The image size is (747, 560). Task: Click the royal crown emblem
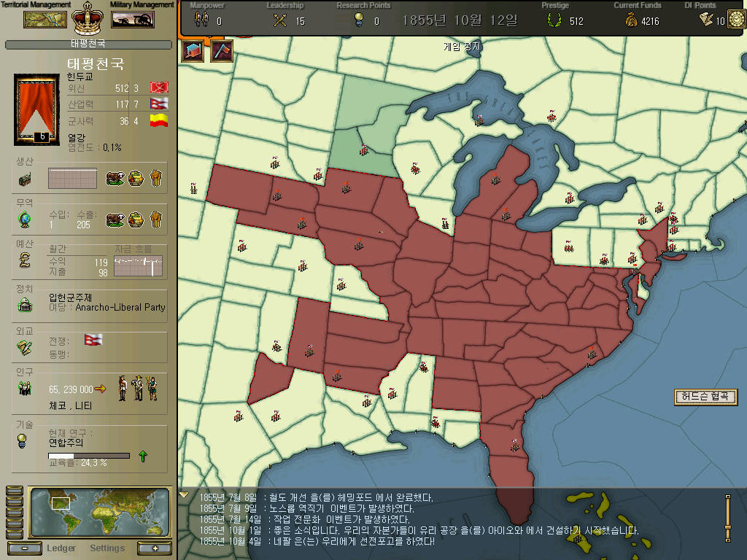88,18
